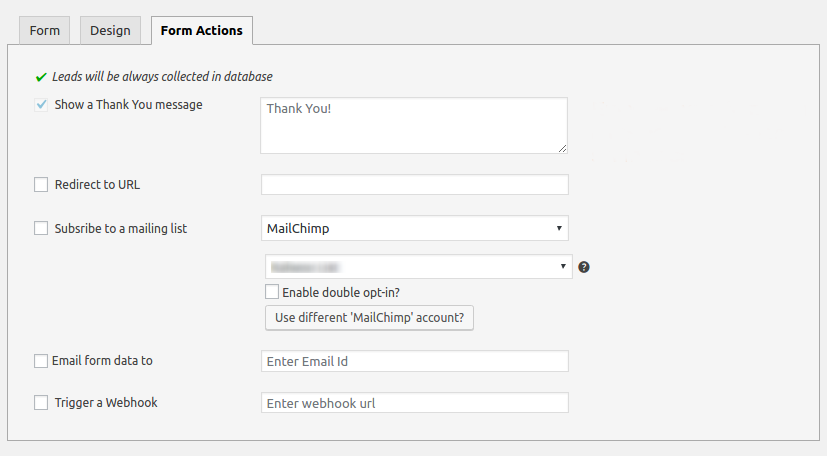Click inside the Thank You message textarea
This screenshot has width=827, height=456.
tap(413, 125)
